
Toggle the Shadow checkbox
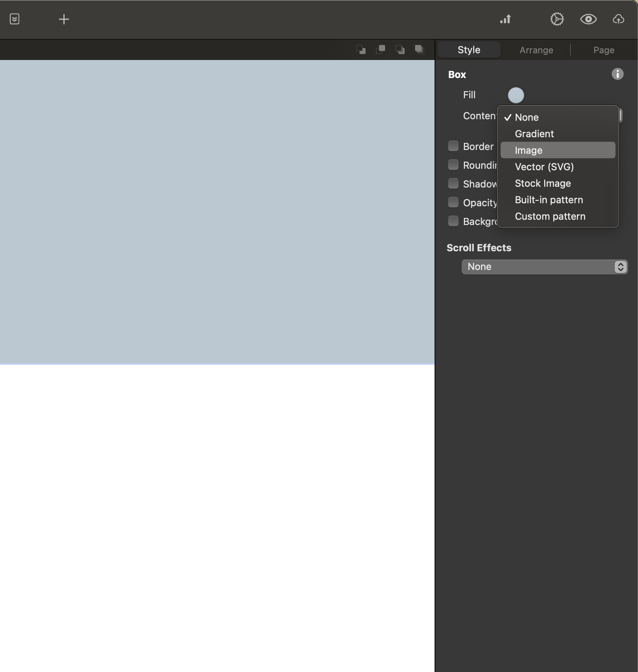[x=453, y=184]
